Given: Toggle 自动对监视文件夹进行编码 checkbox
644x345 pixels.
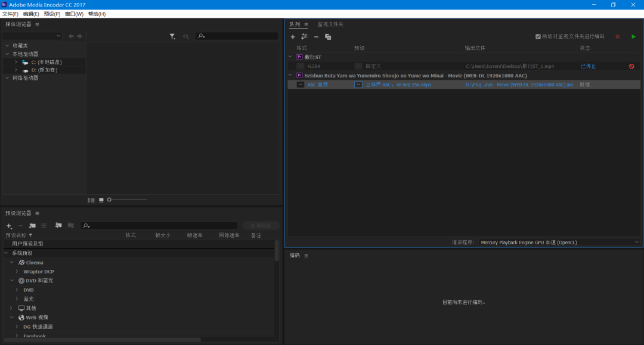Looking at the screenshot, I should 538,36.
